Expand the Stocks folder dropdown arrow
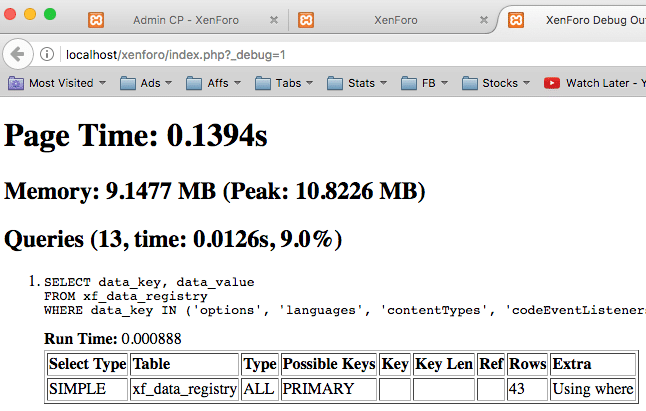Screen dimensions: 646x411 point(526,83)
